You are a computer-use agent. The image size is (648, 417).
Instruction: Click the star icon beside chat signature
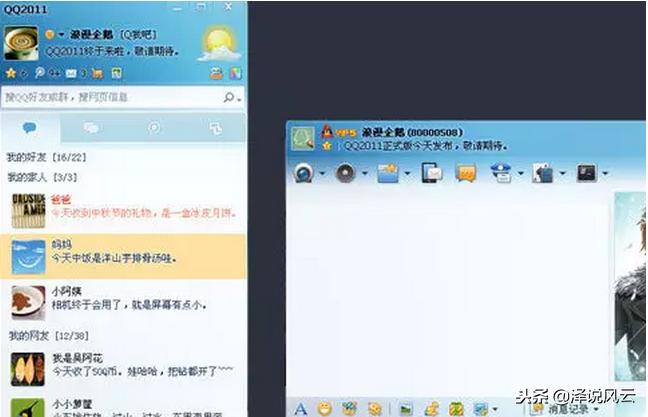coord(327,146)
